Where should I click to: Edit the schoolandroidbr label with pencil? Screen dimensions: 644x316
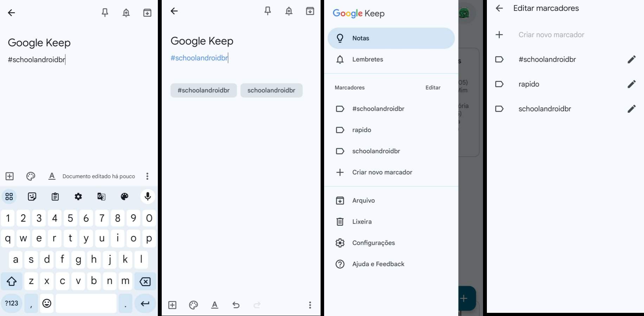pyautogui.click(x=632, y=109)
